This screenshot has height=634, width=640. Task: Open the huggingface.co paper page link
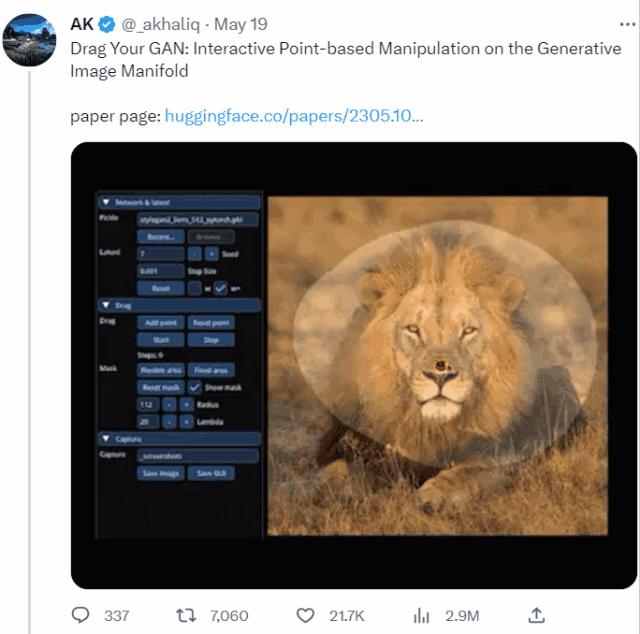[x=293, y=116]
